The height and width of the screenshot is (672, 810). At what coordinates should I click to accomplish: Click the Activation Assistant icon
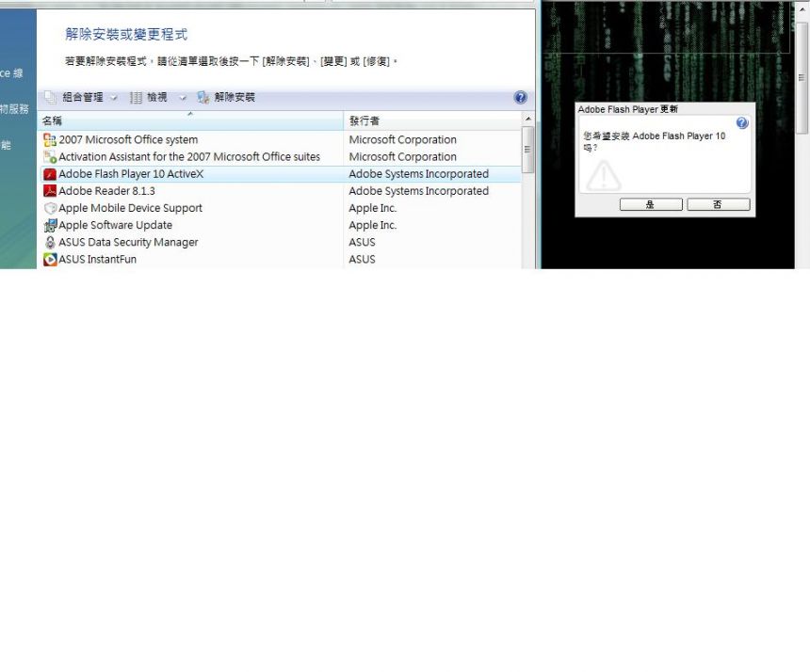50,156
